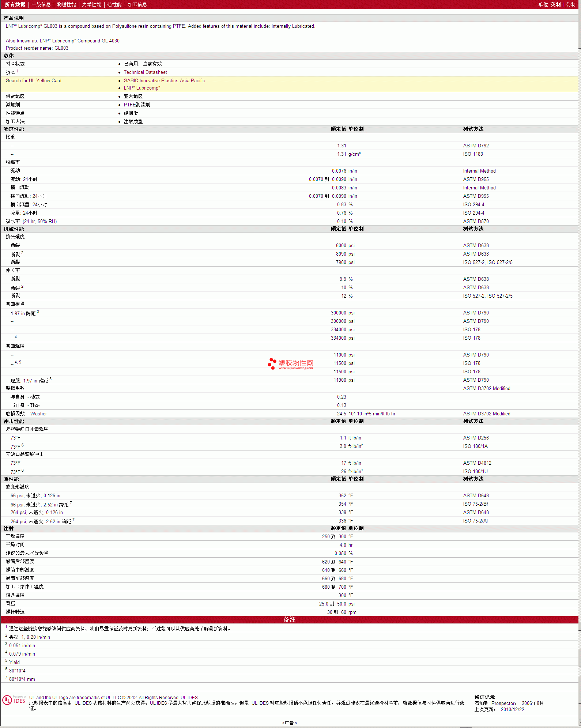Click the 注射成型 processing method value
Image resolution: width=581 pixels, height=728 pixels.
pyautogui.click(x=133, y=121)
